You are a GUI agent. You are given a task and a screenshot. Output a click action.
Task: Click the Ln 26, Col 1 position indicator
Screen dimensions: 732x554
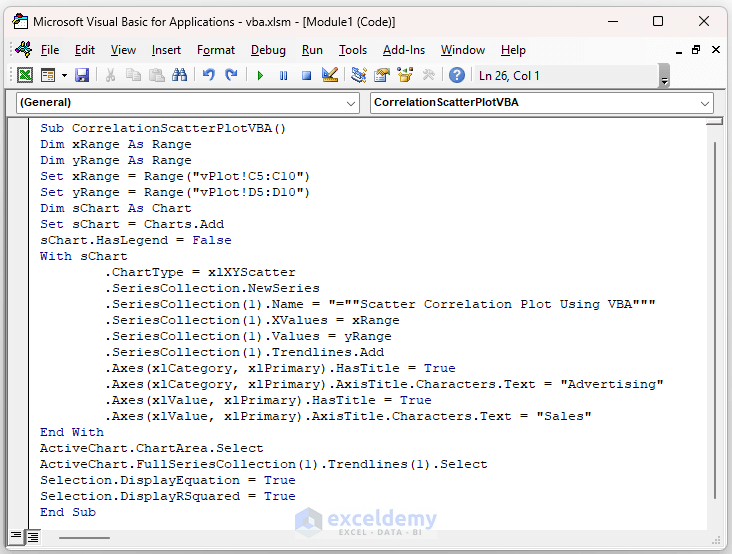coord(509,76)
